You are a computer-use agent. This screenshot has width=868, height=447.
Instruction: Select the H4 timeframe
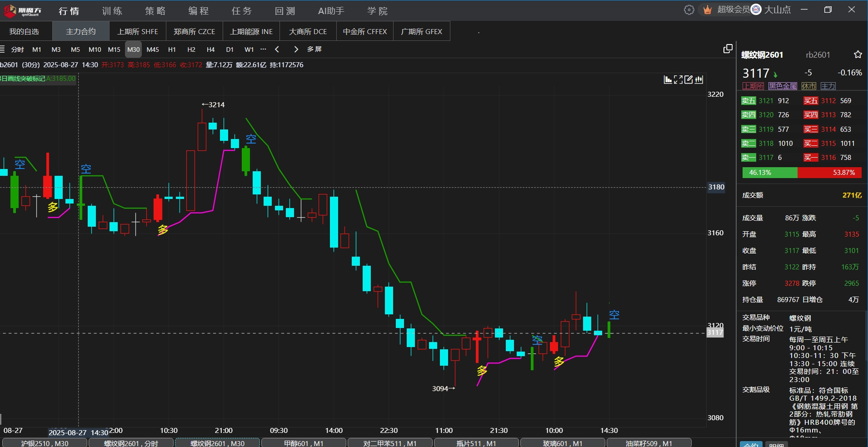point(210,50)
